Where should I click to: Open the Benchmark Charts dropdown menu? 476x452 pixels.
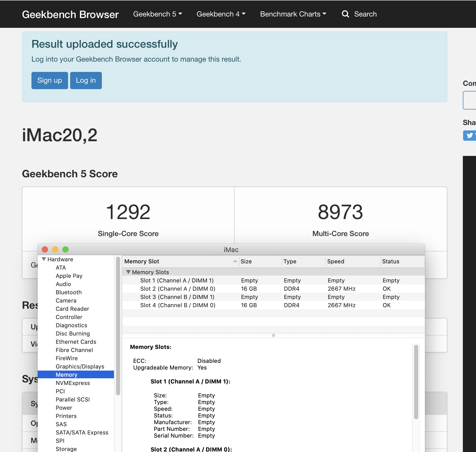click(x=293, y=14)
